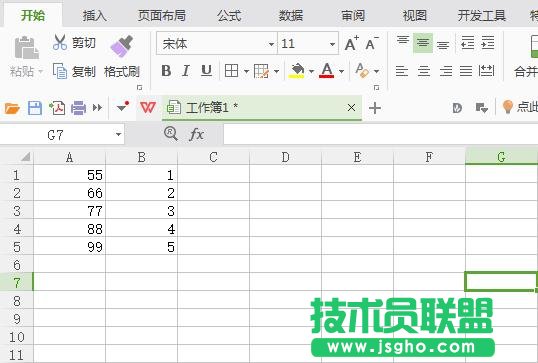Click the Save disk icon
The width and height of the screenshot is (538, 363).
(x=35, y=108)
